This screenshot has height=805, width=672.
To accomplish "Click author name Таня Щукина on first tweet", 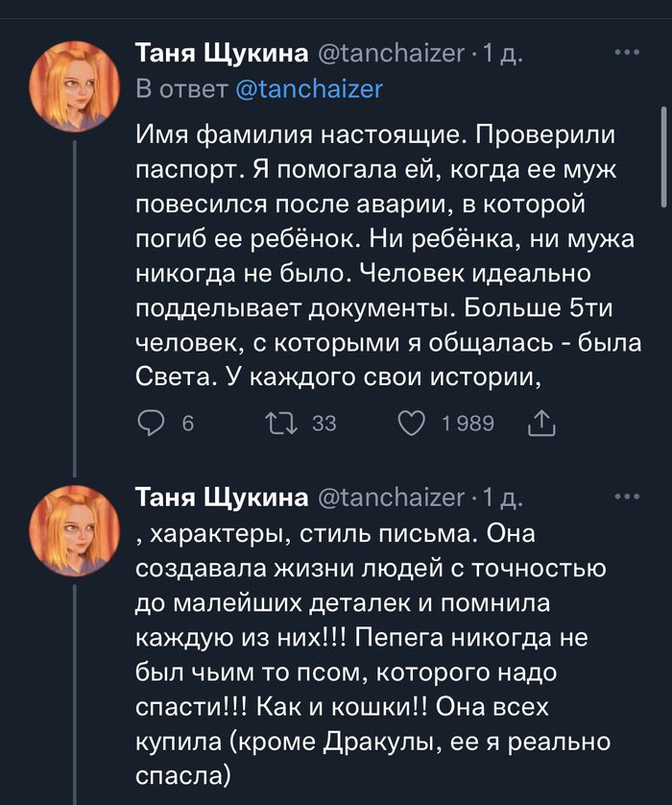I will point(222,54).
